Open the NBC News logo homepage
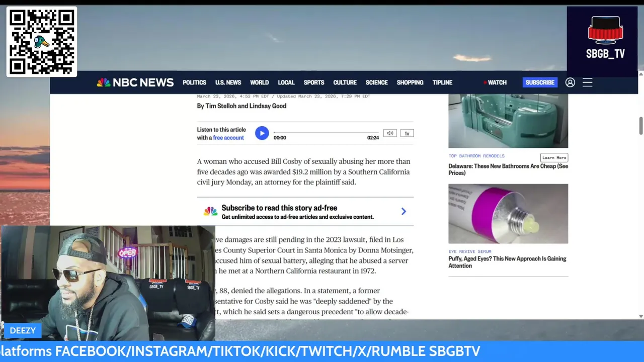This screenshot has height=362, width=644. click(x=135, y=82)
